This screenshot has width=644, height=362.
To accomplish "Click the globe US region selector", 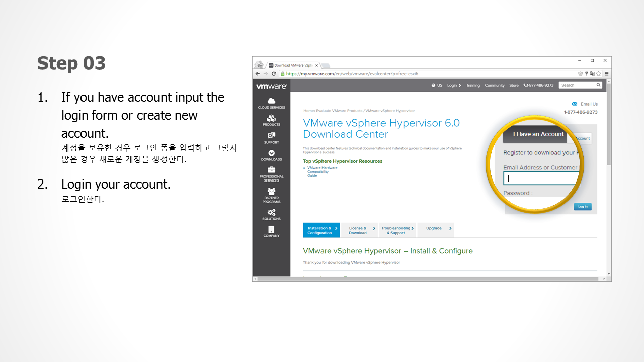I will click(437, 85).
